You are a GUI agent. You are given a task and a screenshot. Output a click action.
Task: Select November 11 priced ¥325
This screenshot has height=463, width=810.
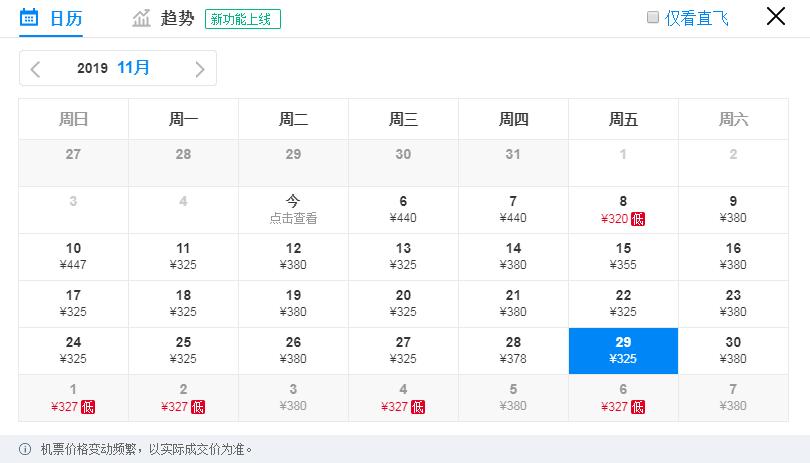click(183, 257)
